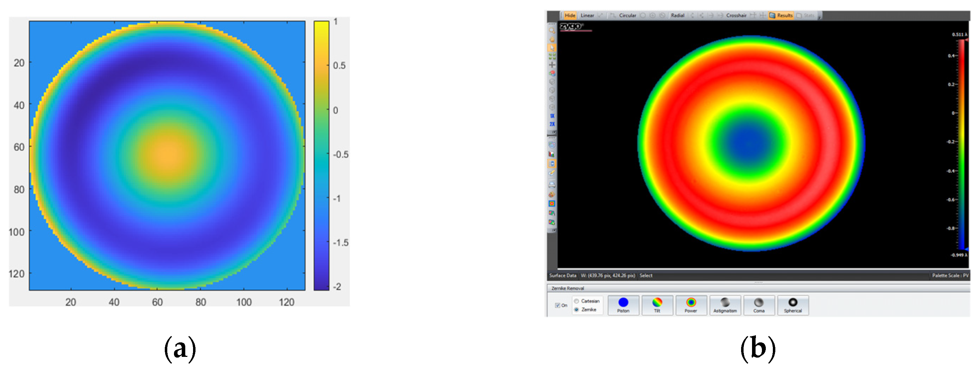Screen dimensions: 980x371
Task: Expand the lower left toolbar overflow chevron
Action: click(x=554, y=230)
